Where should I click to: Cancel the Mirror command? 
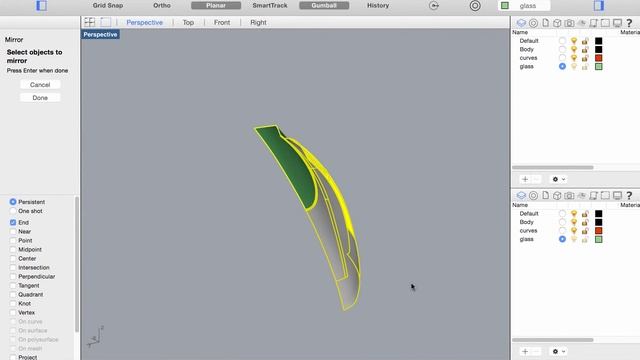40,84
